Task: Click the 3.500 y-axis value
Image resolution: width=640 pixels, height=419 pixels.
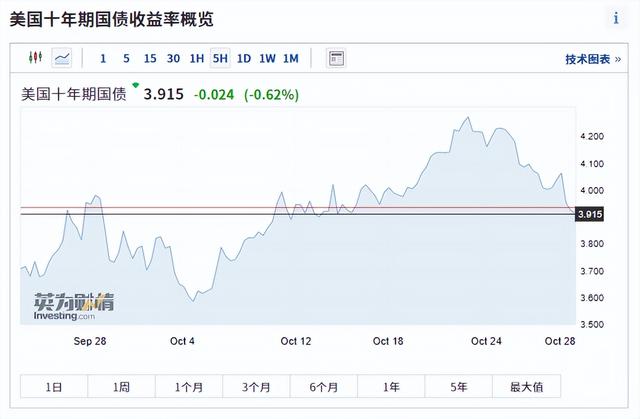Action: click(x=592, y=325)
